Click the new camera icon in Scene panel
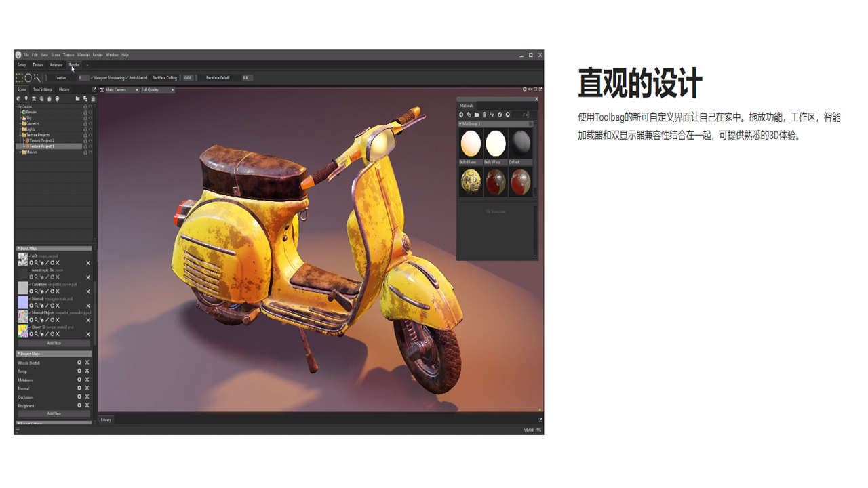This screenshot has width=868, height=488. click(34, 98)
